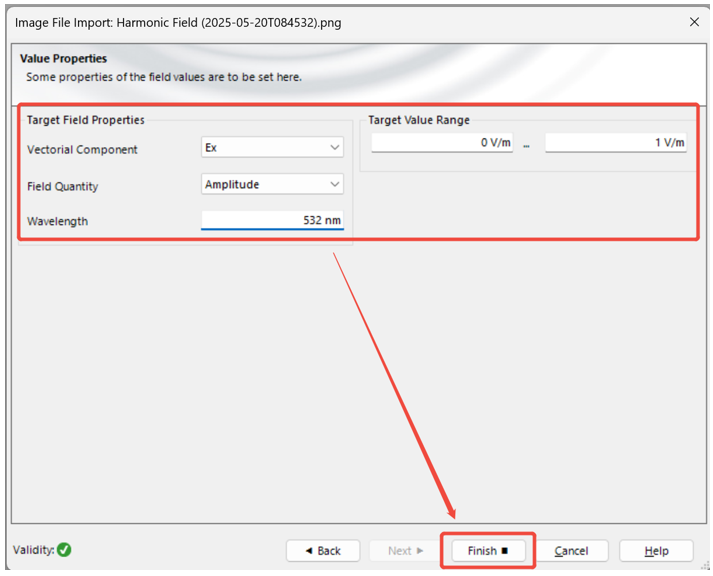Click the Target Value Range group label
Image resolution: width=713 pixels, height=576 pixels.
(418, 120)
